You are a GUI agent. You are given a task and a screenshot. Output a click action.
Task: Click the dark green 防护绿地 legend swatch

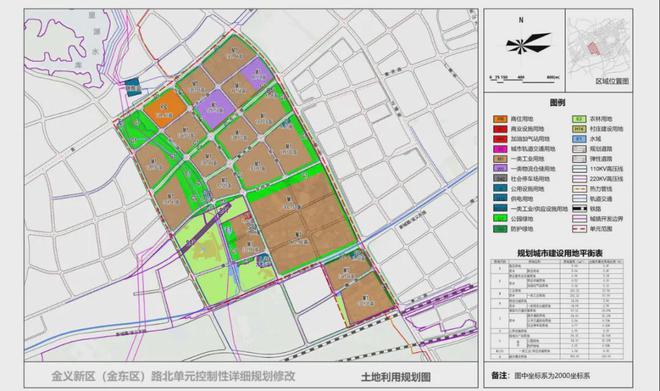tap(500, 229)
